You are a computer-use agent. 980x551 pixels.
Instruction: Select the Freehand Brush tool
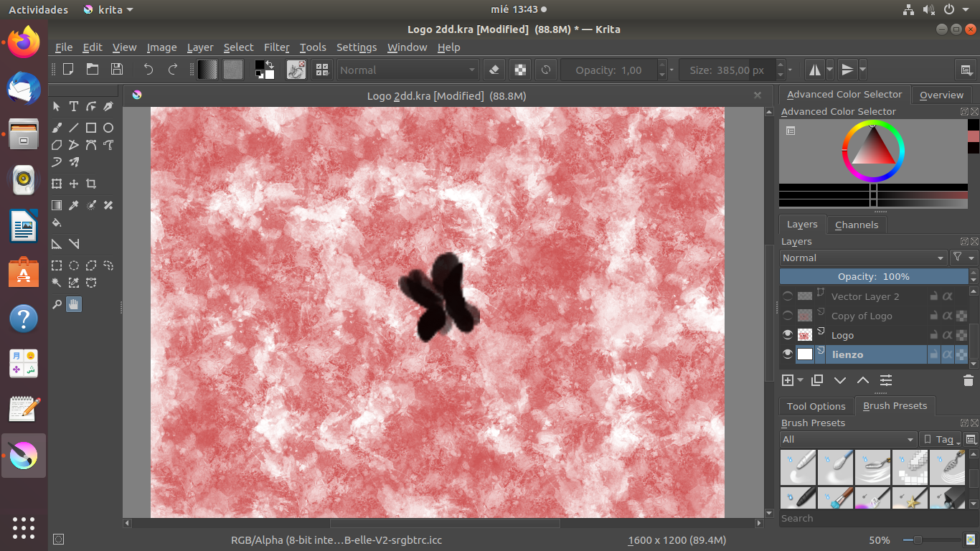click(57, 128)
